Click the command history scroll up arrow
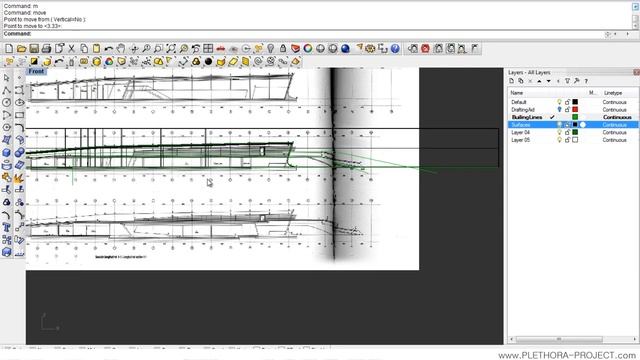The height and width of the screenshot is (360, 640). [x=636, y=7]
